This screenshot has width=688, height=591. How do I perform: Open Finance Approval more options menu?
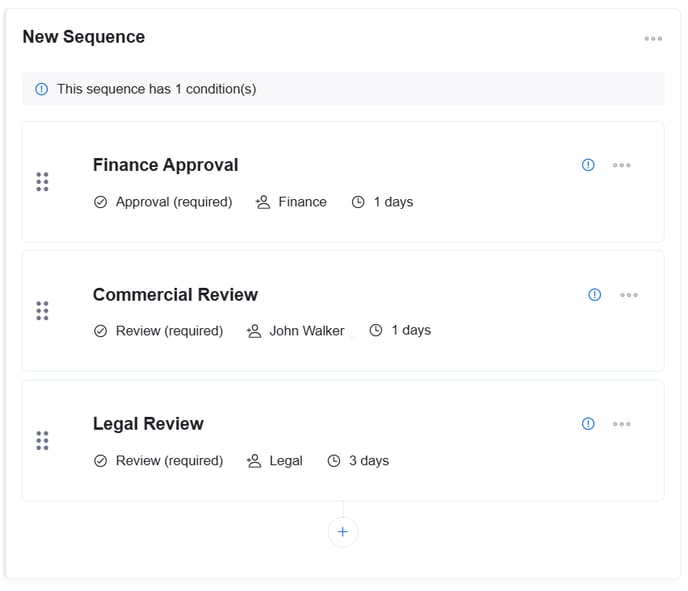pos(622,165)
